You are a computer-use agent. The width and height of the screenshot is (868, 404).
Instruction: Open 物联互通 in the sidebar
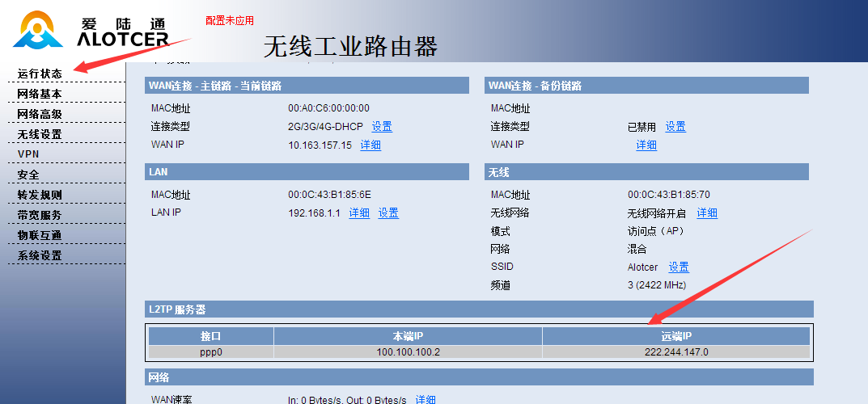point(40,235)
